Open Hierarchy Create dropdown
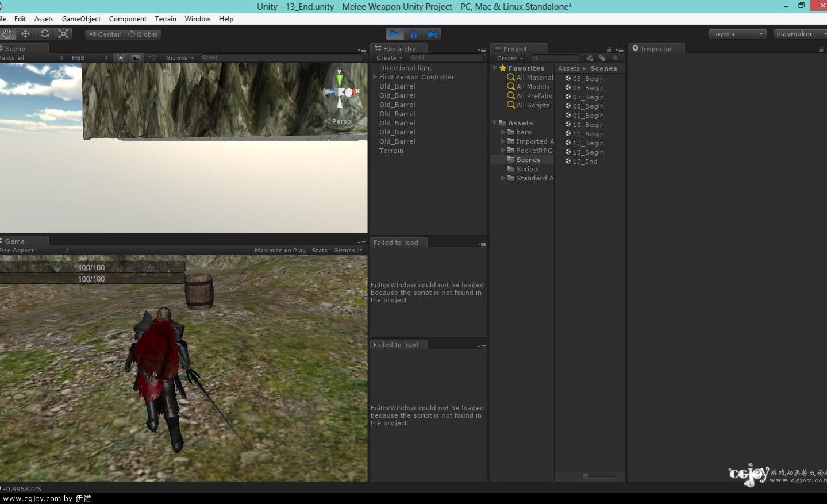 point(389,58)
